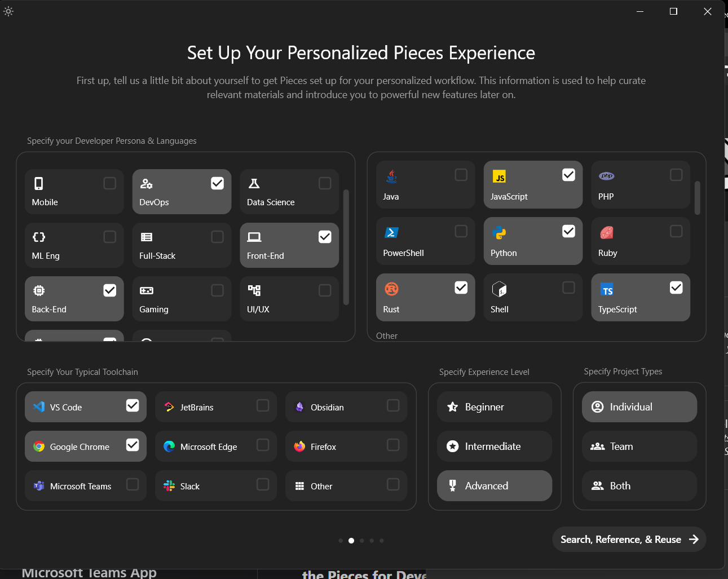This screenshot has height=579, width=728.
Task: Enable the Ruby checkbox
Action: (x=676, y=231)
